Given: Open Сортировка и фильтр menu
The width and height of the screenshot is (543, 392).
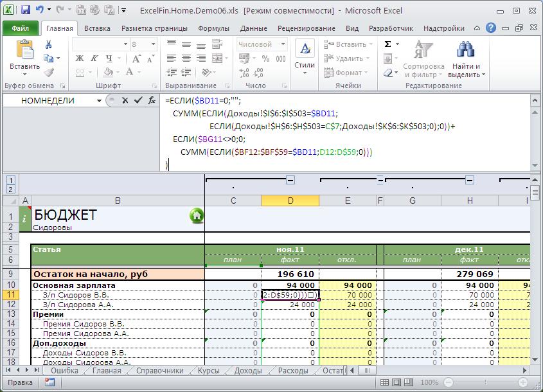Looking at the screenshot, I should 423,59.
